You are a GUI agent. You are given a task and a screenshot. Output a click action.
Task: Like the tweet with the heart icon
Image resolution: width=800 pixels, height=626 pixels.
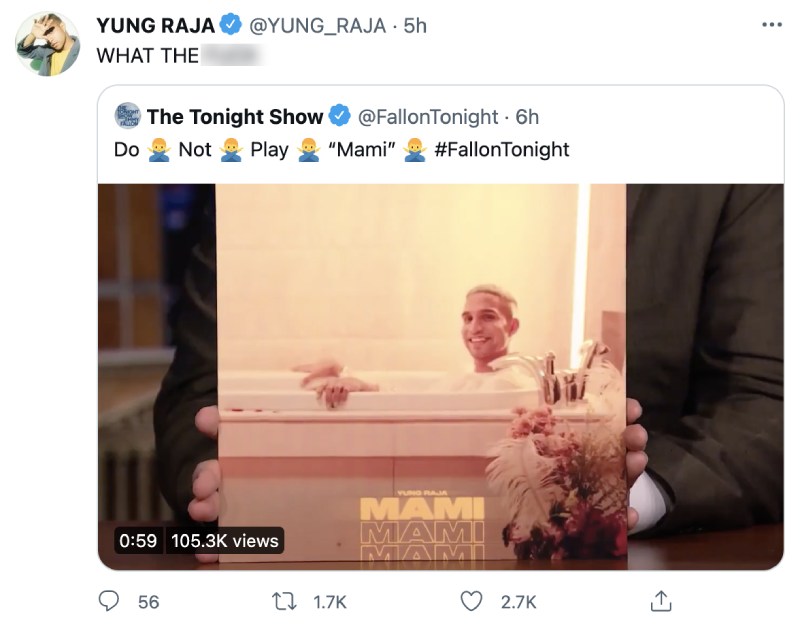(471, 601)
